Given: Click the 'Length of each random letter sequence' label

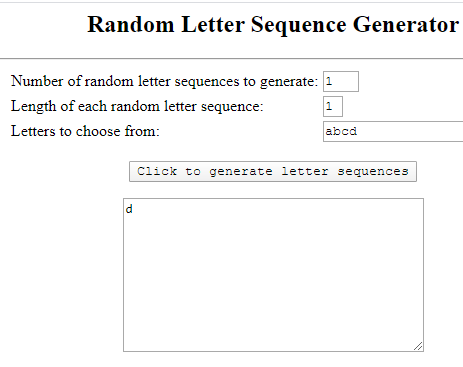Looking at the screenshot, I should click(x=137, y=106).
